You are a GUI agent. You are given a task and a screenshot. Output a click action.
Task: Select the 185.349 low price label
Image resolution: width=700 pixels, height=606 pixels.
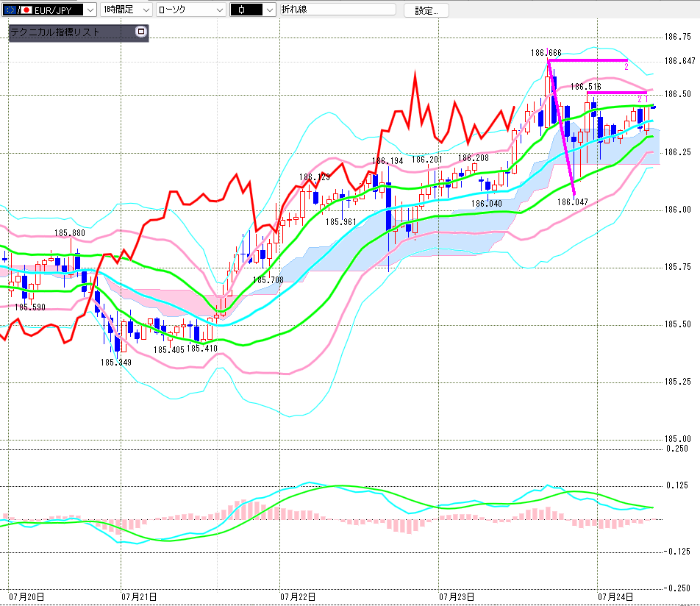pos(116,363)
